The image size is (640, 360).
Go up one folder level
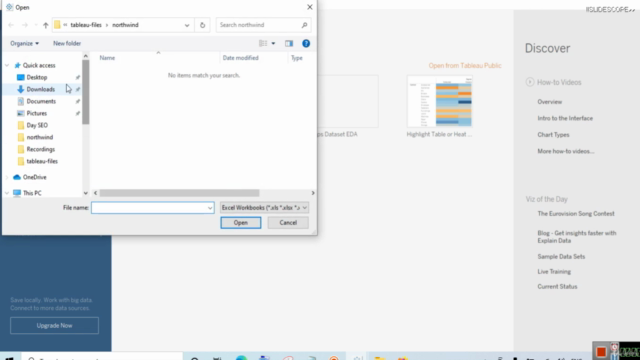tap(45, 25)
